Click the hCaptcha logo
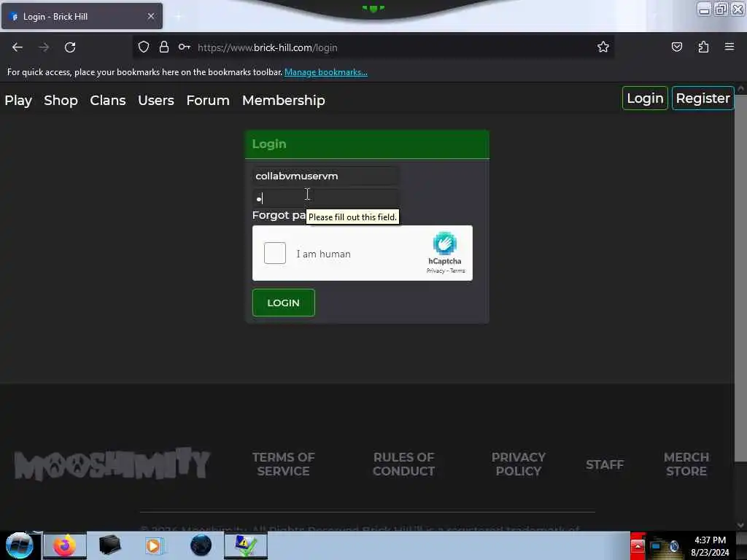This screenshot has height=560, width=747. (x=444, y=243)
